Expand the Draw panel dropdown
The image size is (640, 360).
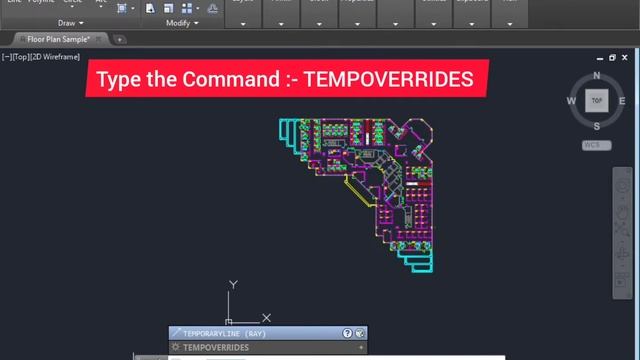point(71,23)
